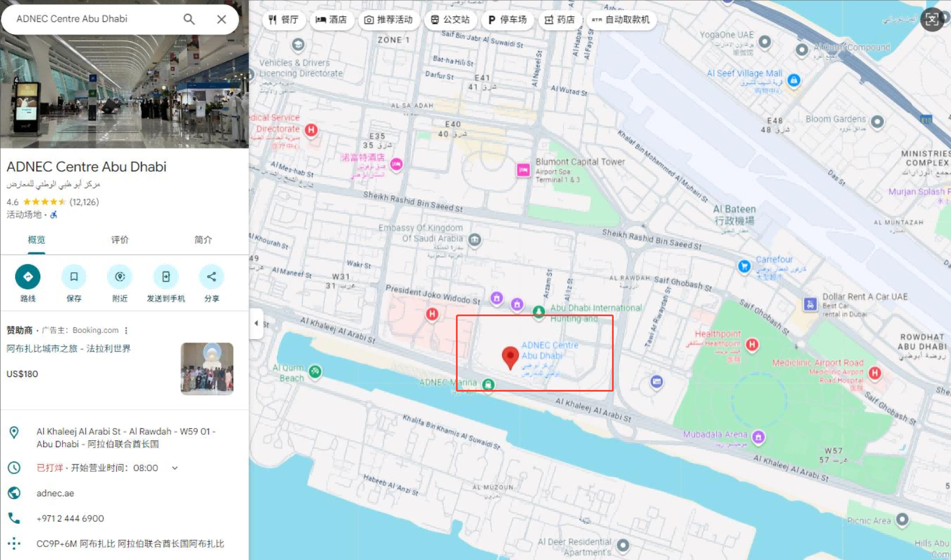Save place with the 保存 bookmark icon
Viewport: 951px width, 560px height.
tap(74, 276)
